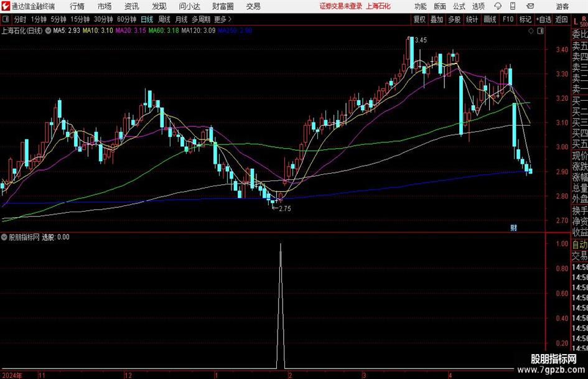Click the 叠加 overlay toolbar button
This screenshot has height=379, width=588.
tap(437, 19)
